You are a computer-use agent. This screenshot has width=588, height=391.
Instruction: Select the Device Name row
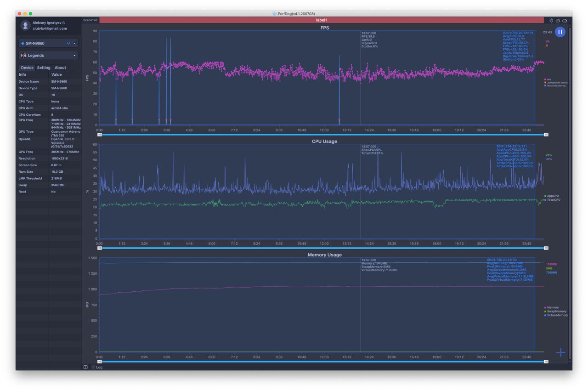pyautogui.click(x=49, y=81)
